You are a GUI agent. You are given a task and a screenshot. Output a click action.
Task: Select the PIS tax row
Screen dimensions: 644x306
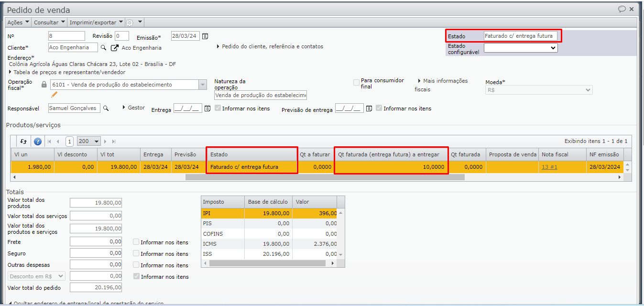point(269,223)
